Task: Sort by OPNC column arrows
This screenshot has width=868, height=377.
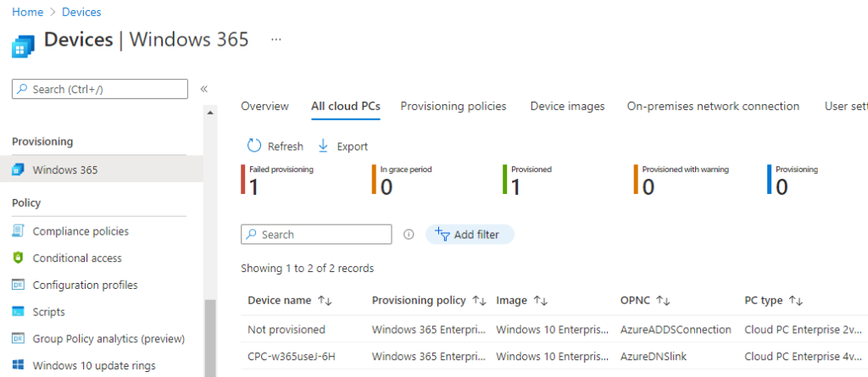Action: point(663,301)
